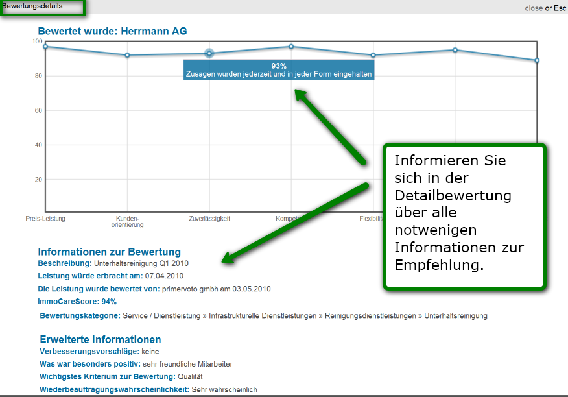Screen dimensions: 568x397
Task: Select the Kompetenz data point on line
Action: 291,46
